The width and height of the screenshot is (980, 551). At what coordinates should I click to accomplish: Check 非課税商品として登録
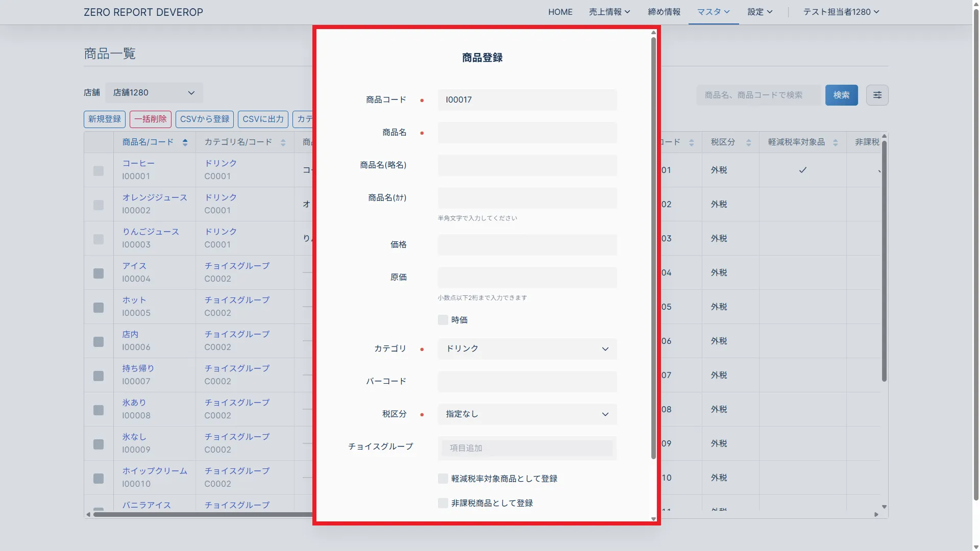pos(443,503)
